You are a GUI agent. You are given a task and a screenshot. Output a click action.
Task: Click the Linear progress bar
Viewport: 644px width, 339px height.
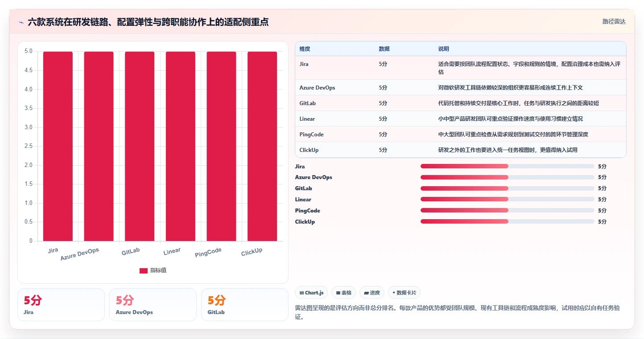click(x=508, y=199)
